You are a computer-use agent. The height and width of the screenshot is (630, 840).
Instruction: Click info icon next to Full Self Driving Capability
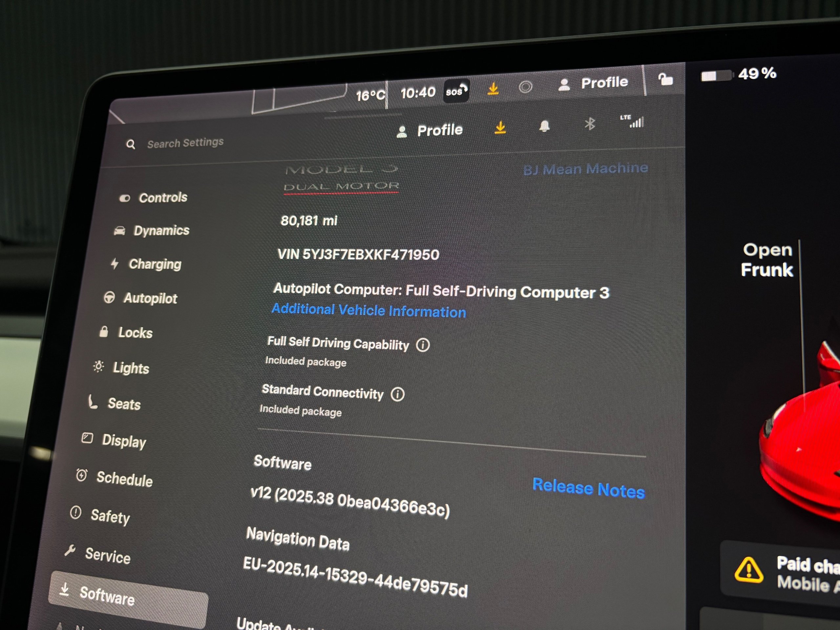pos(423,345)
